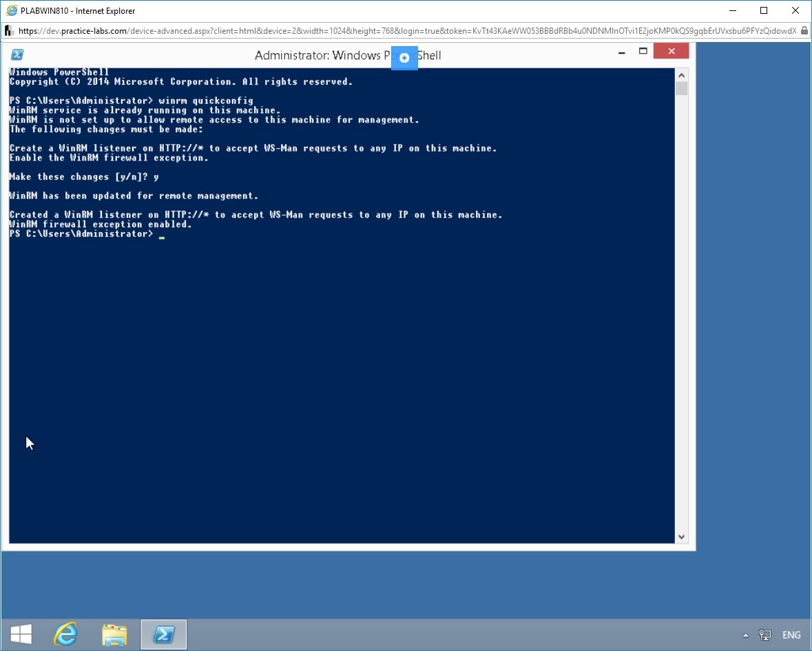This screenshot has height=651, width=812.
Task: Click the site favicon beside the URL
Action: [9, 31]
